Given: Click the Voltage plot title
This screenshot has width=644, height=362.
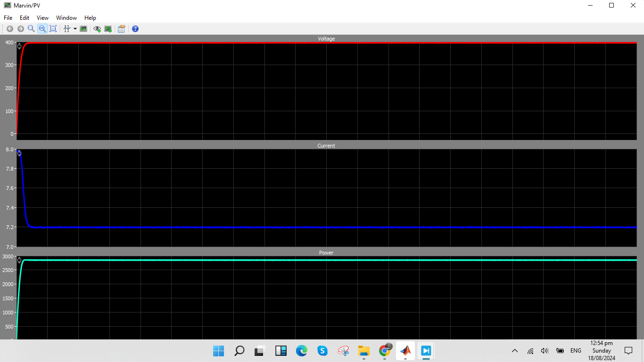Looking at the screenshot, I should click(x=326, y=39).
